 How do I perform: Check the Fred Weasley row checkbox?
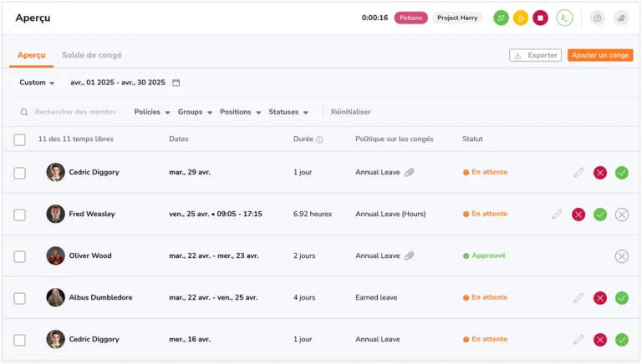tap(20, 215)
